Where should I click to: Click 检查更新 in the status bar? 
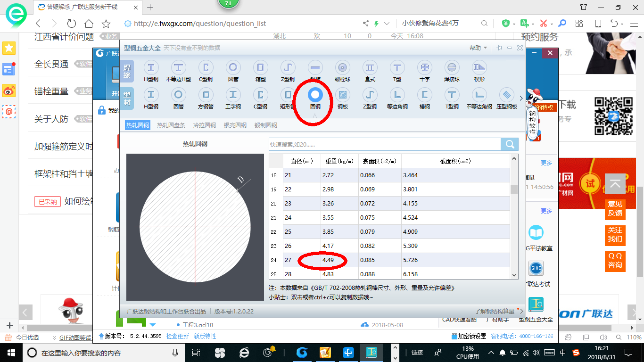[x=177, y=336]
